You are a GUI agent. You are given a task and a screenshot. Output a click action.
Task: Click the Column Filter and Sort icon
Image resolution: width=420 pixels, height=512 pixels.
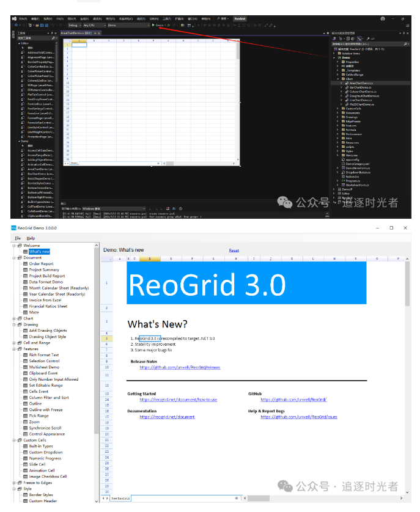point(26,398)
